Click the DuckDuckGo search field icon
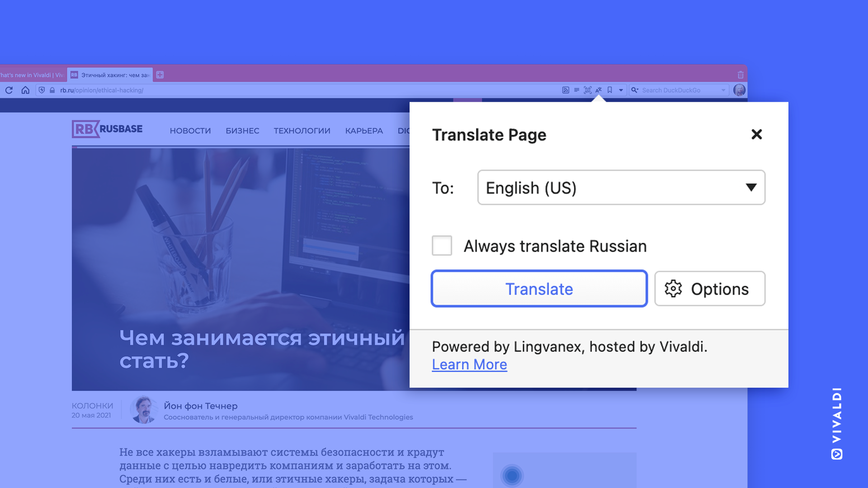868x488 pixels. click(634, 90)
